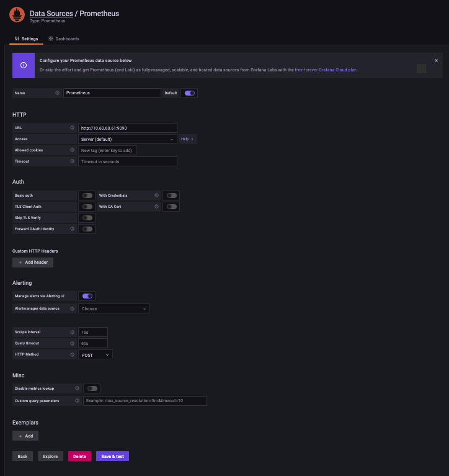Click info icon beside Disable metrics lookup
This screenshot has width=449, height=476.
(x=78, y=388)
